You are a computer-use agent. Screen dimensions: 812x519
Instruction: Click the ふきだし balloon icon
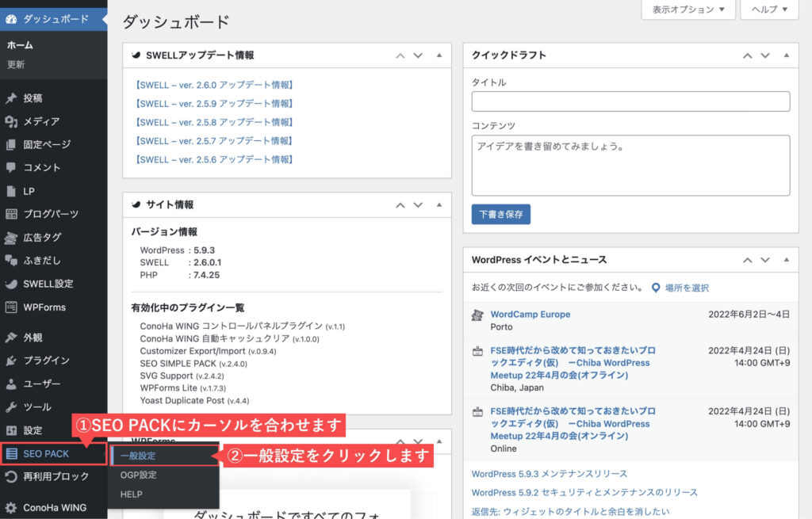[11, 261]
